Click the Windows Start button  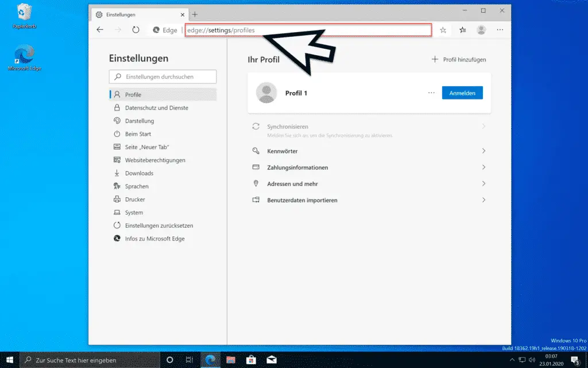9,360
